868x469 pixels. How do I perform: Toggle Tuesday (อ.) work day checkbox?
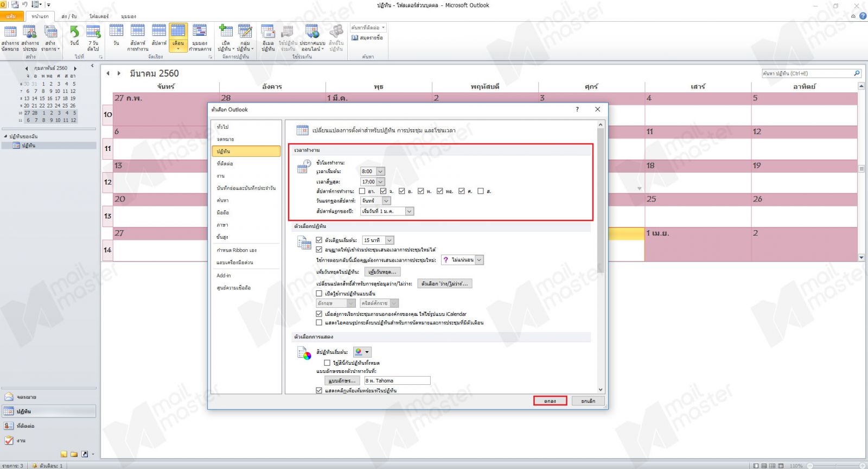click(x=402, y=191)
